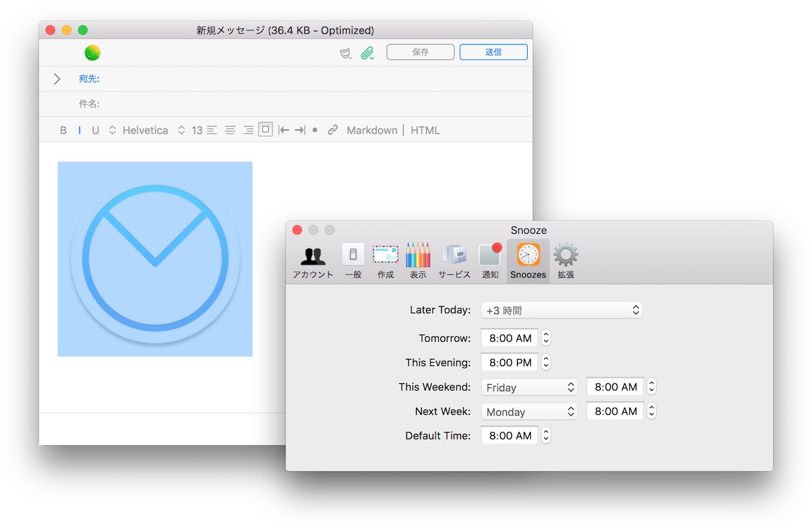The height and width of the screenshot is (528, 812).
Task: Click the Tomorrow 8:00 AM time field
Action: [510, 338]
